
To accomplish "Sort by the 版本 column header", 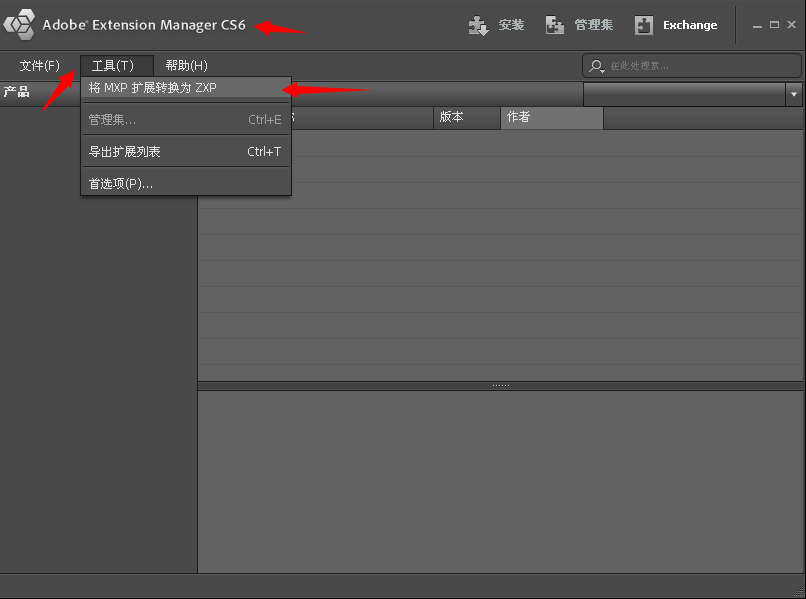I will [467, 118].
